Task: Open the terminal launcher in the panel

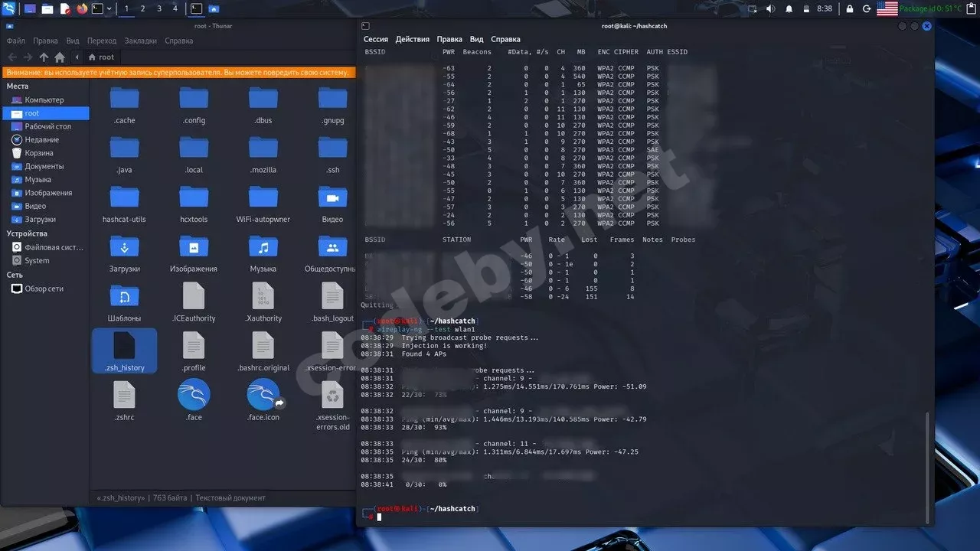Action: pos(97,8)
